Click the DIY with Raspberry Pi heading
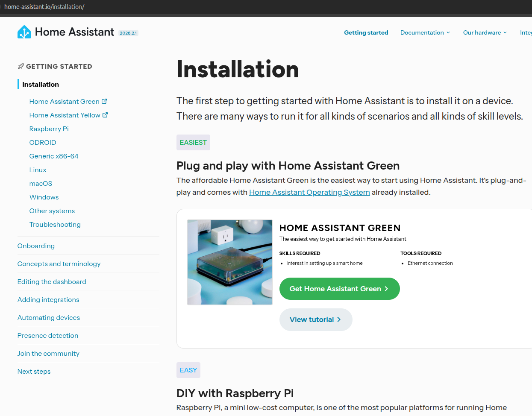This screenshot has height=416, width=532. click(x=235, y=393)
